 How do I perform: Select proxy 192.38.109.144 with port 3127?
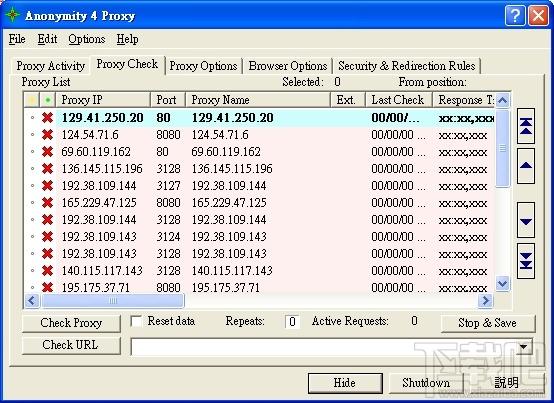(x=260, y=185)
